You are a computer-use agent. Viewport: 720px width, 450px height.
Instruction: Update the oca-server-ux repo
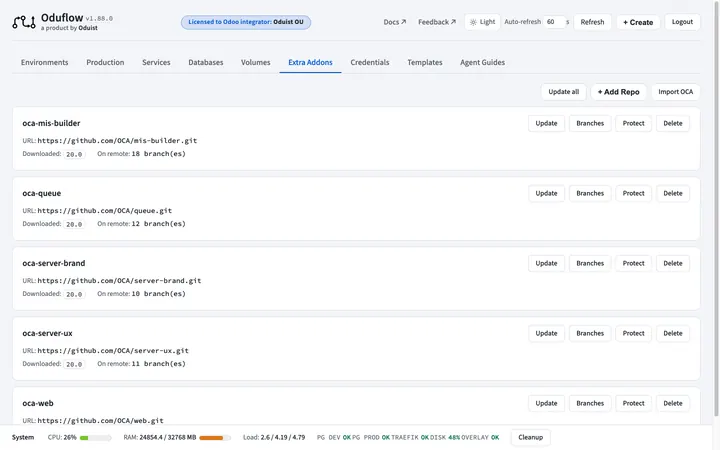546,333
